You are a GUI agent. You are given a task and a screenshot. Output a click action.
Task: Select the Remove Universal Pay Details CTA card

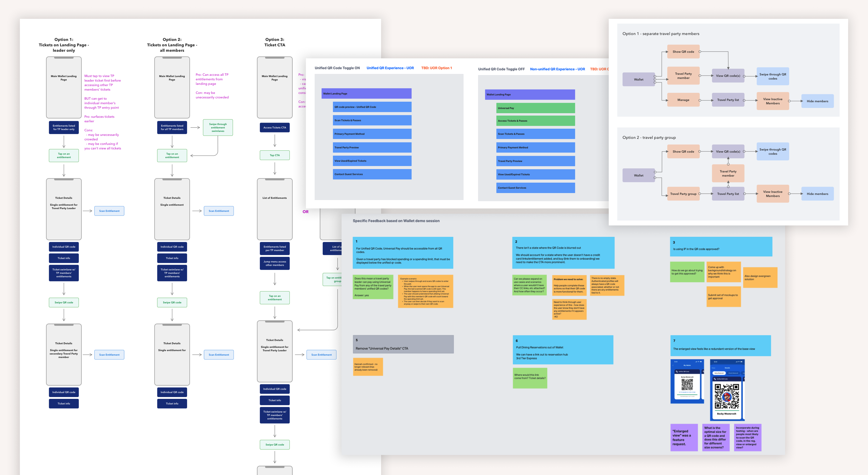[403, 344]
